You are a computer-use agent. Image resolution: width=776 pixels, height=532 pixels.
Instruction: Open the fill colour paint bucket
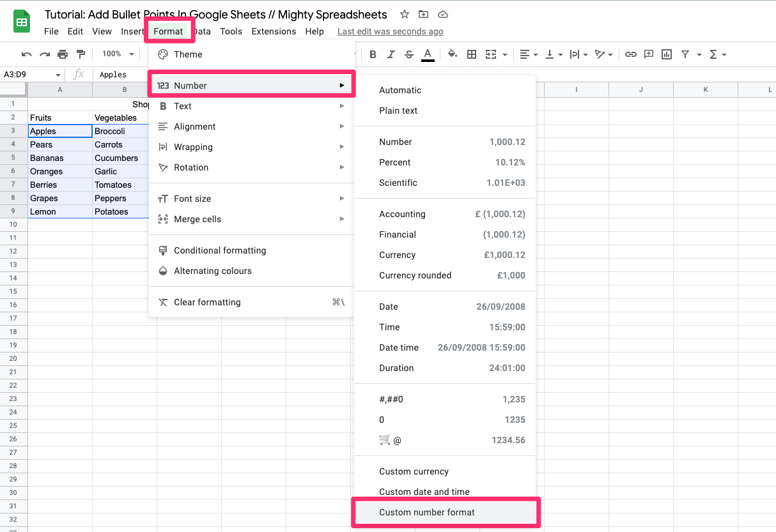coord(453,54)
